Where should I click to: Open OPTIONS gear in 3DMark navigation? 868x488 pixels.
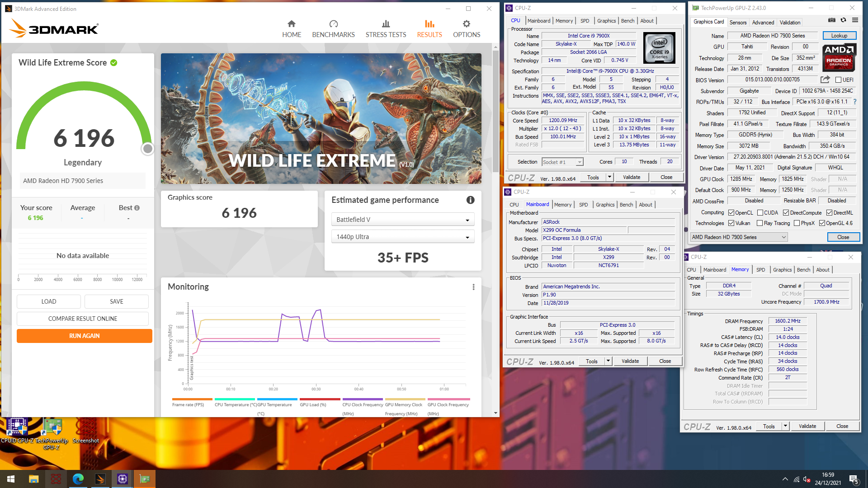467,29
